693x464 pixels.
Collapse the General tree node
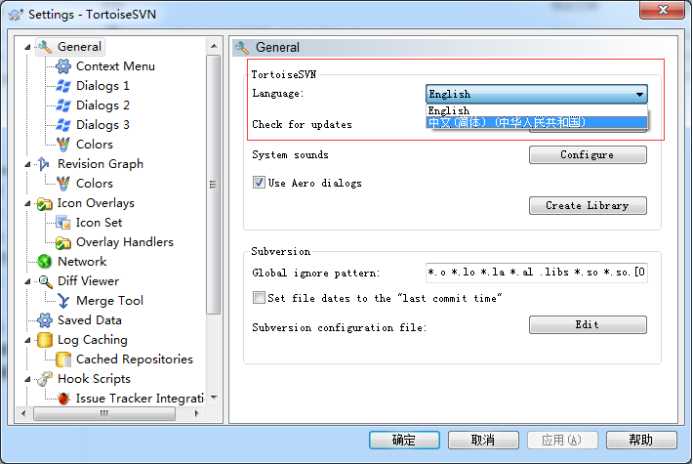tap(27, 47)
